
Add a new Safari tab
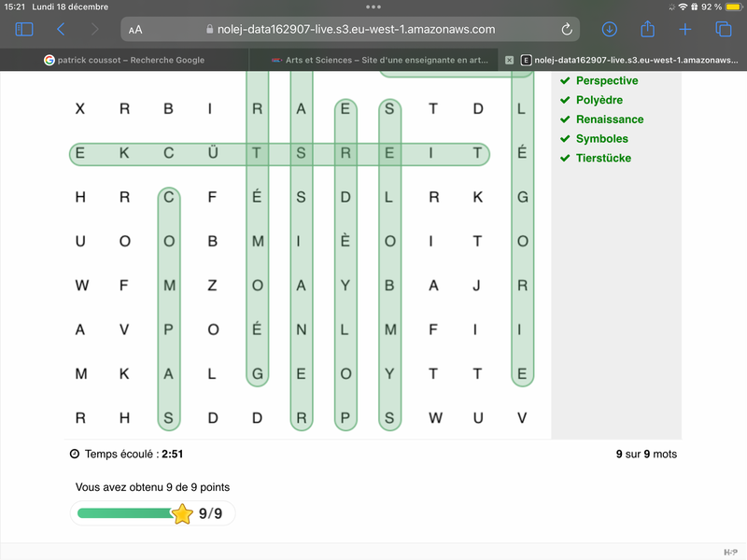pos(684,29)
